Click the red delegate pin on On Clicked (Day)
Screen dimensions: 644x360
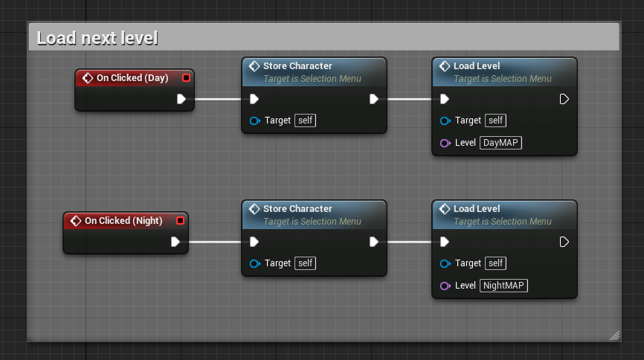[186, 77]
